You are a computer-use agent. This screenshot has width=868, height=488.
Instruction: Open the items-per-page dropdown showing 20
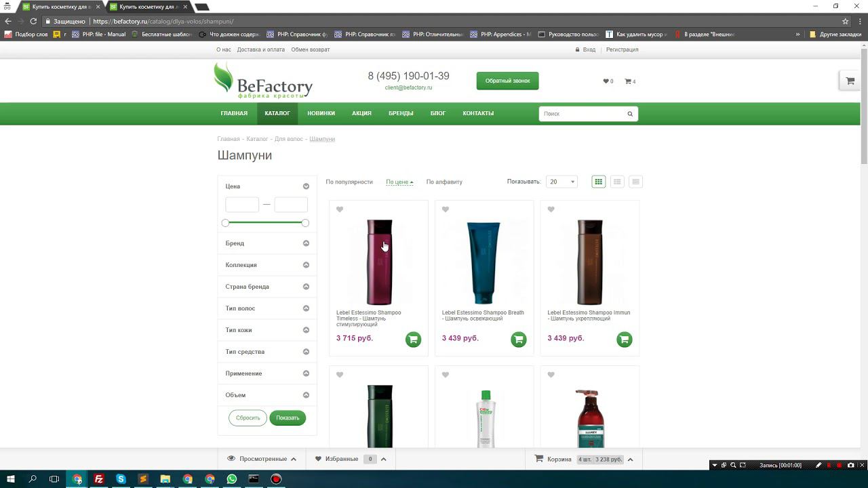(561, 182)
